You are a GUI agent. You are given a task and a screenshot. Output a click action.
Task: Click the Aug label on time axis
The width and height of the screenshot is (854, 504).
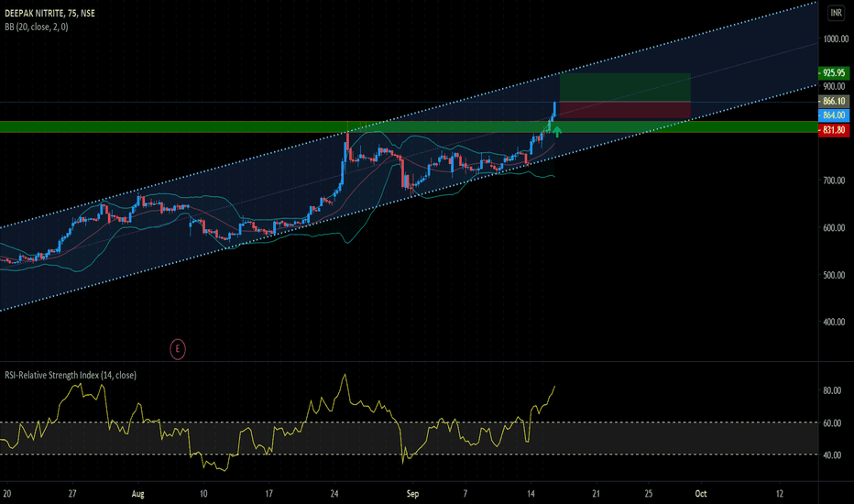click(137, 494)
